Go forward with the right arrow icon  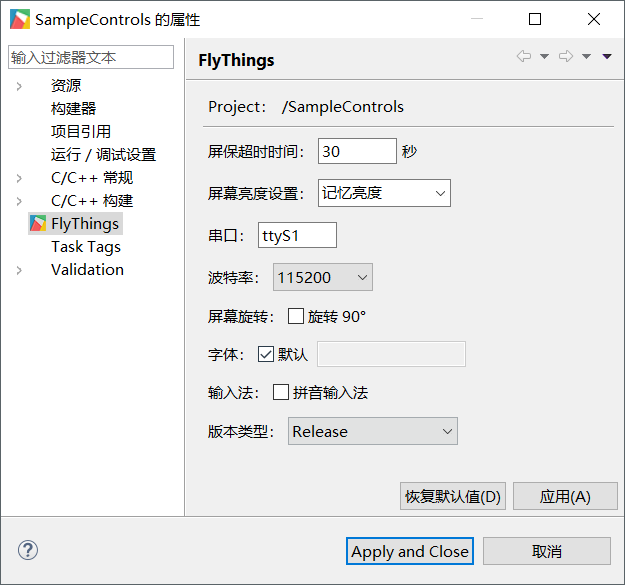(566, 56)
